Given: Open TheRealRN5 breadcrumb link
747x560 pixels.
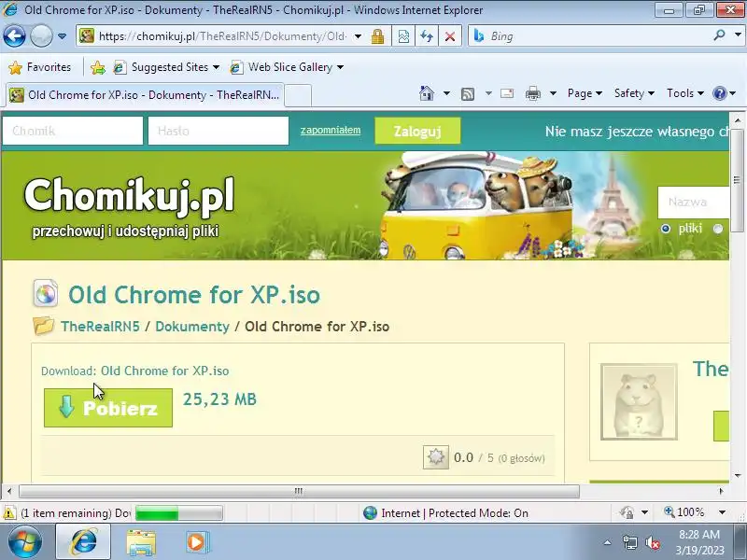Looking at the screenshot, I should [100, 327].
